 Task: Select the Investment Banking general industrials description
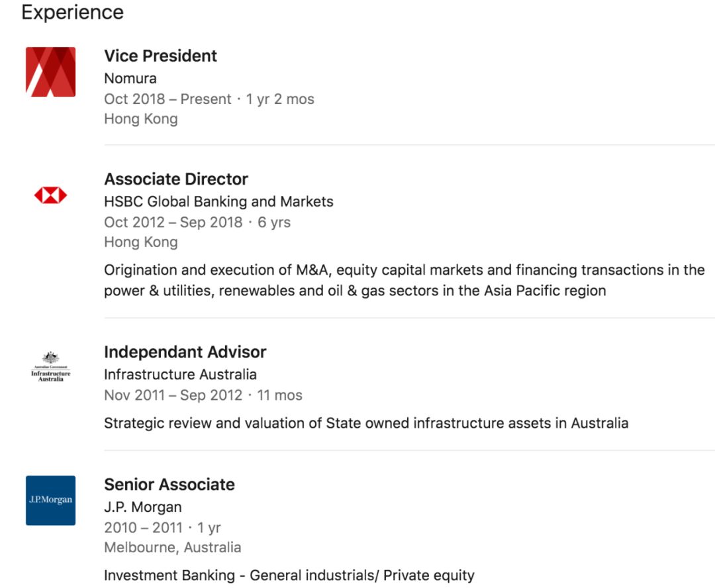289,575
